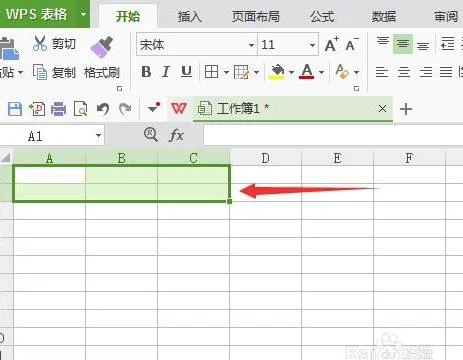Select column D header
This screenshot has width=463, height=360.
click(x=265, y=158)
